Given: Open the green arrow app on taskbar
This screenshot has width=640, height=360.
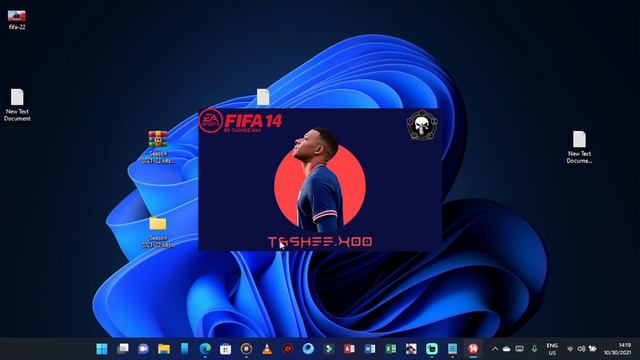Looking at the screenshot, I should tap(329, 349).
